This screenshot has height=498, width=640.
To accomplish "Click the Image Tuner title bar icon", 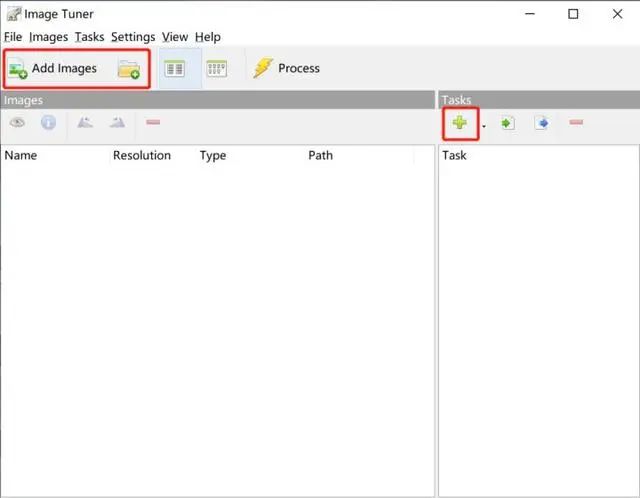I will coord(13,14).
